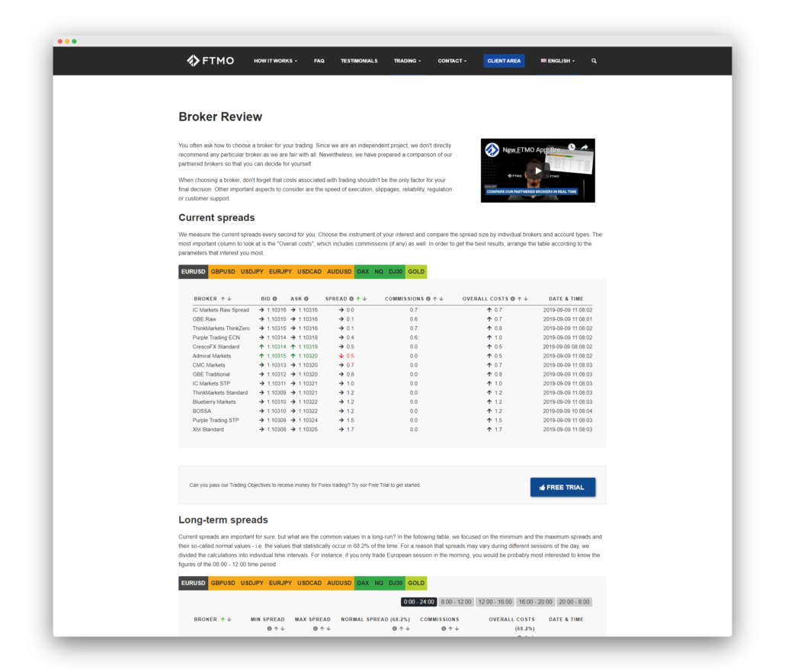Image resolution: width=785 pixels, height=672 pixels.
Task: Sort OVERALL COSTS ascending in Current spreads
Action: click(x=520, y=299)
